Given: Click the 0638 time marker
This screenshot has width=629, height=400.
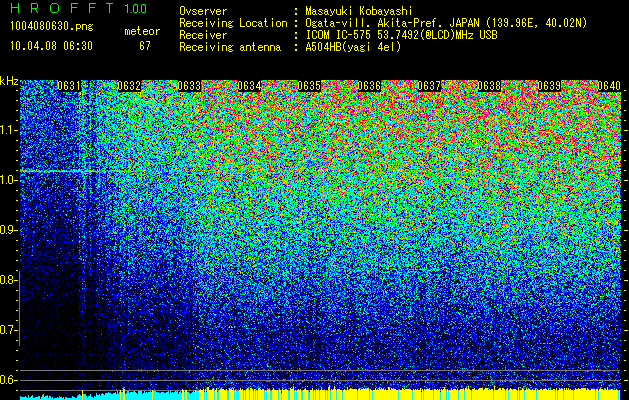Looking at the screenshot, I should tap(489, 86).
